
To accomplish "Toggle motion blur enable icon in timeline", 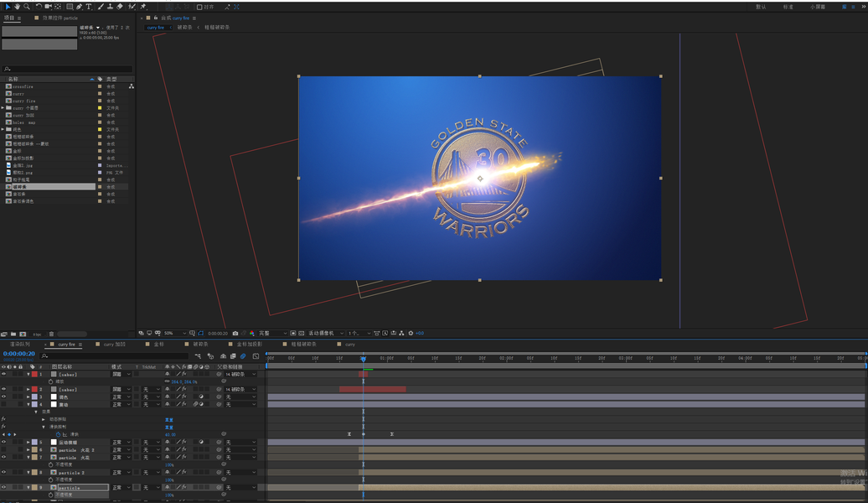I will (243, 356).
